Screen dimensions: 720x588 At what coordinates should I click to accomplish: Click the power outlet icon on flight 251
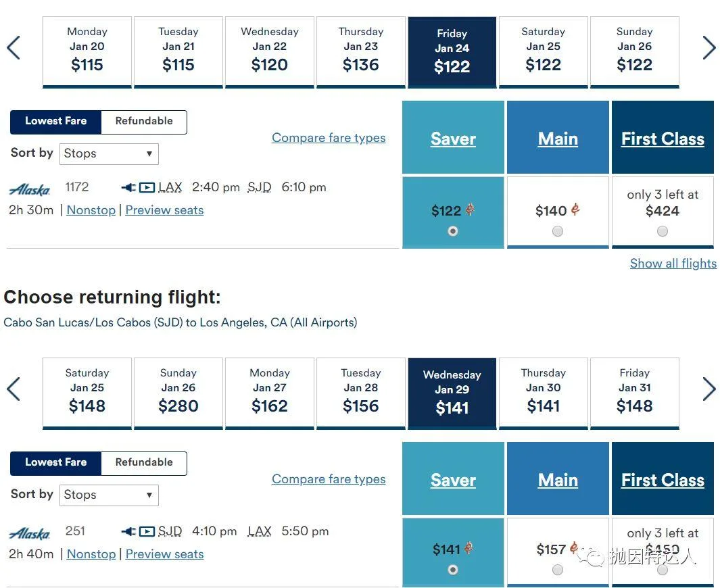pyautogui.click(x=128, y=531)
